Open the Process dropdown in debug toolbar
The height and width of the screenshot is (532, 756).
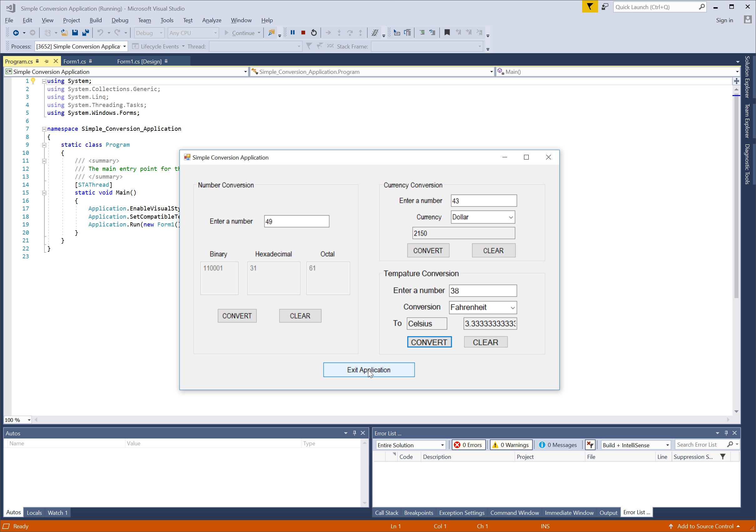[81, 47]
